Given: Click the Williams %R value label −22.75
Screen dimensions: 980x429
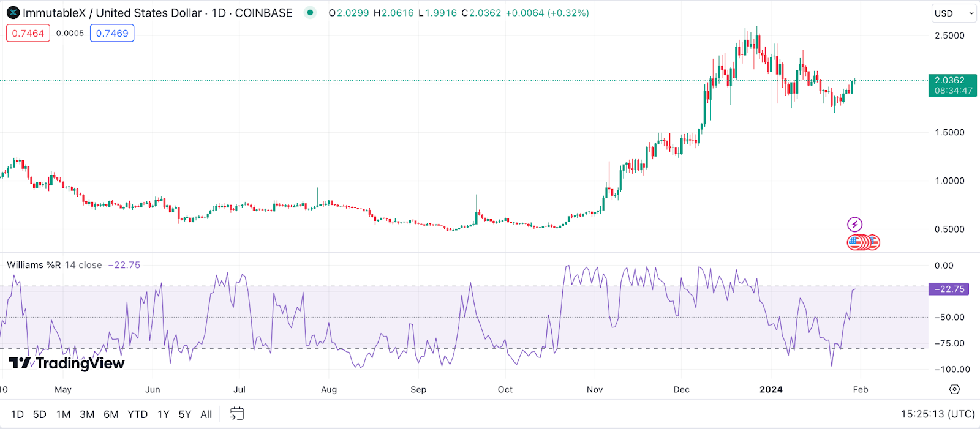Looking at the screenshot, I should tap(949, 289).
